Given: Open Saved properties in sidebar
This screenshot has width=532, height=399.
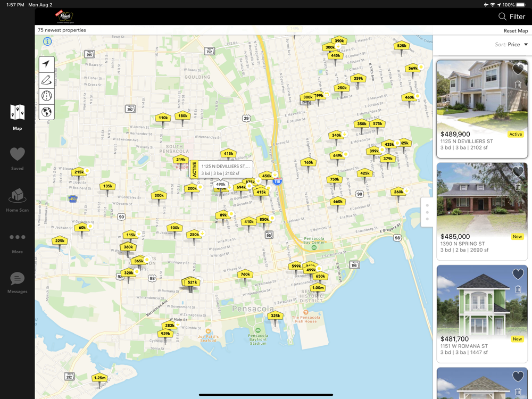Looking at the screenshot, I should (x=18, y=159).
